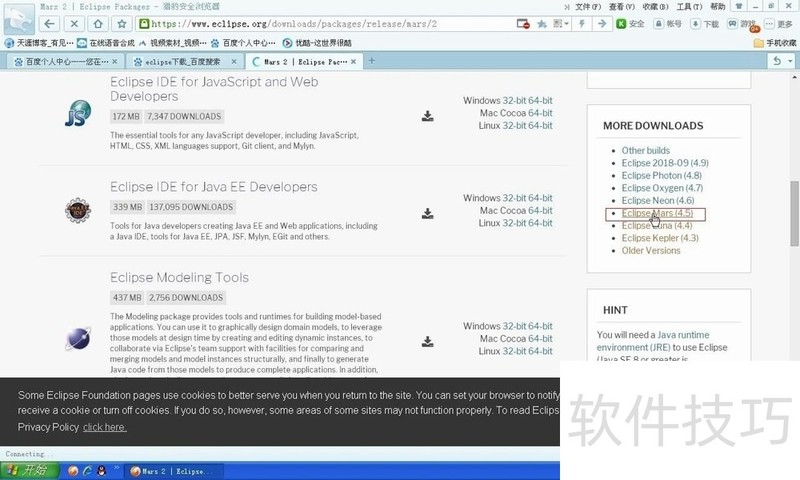Launch the blue e browser quick launch icon
The image size is (800, 480).
coord(87,471)
